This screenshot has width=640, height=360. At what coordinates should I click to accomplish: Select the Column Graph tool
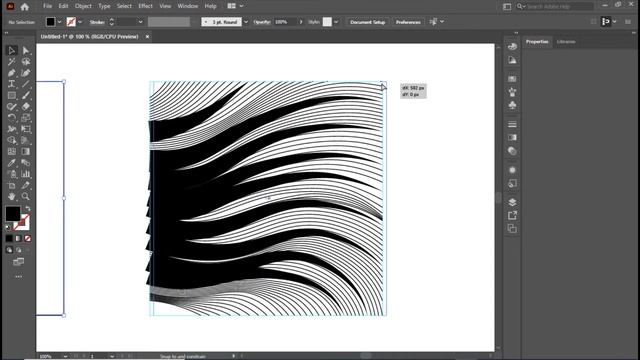click(26, 174)
